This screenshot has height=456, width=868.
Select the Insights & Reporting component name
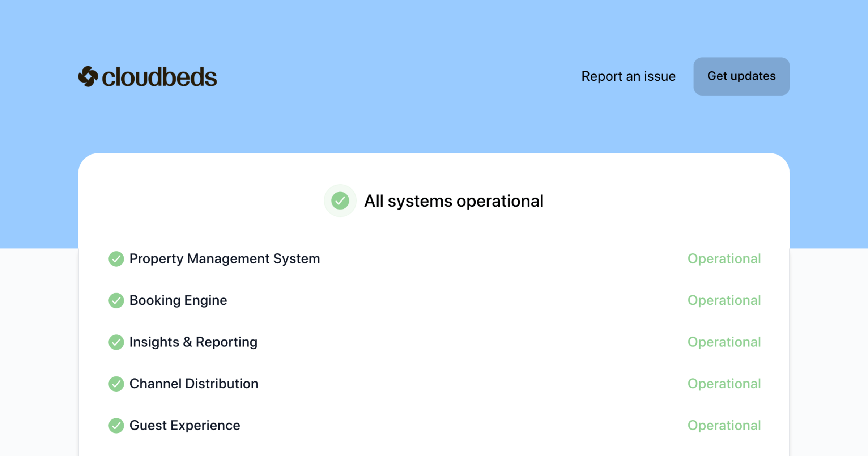[193, 342]
